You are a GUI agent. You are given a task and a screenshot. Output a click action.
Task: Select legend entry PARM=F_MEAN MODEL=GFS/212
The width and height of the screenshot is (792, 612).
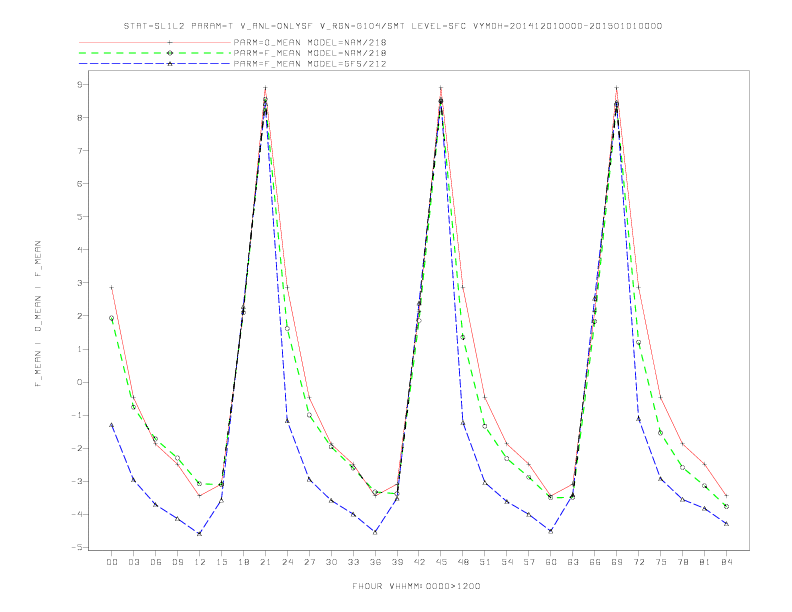[310, 64]
